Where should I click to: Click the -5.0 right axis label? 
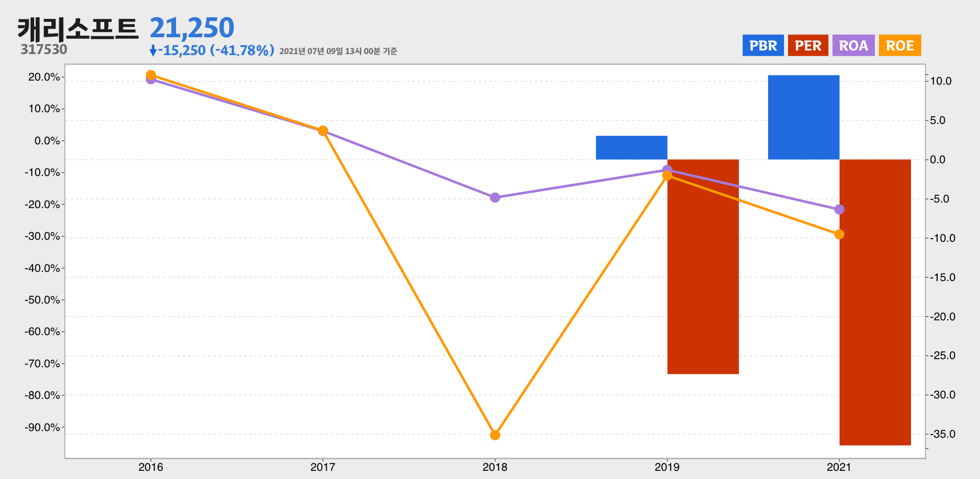coord(940,199)
